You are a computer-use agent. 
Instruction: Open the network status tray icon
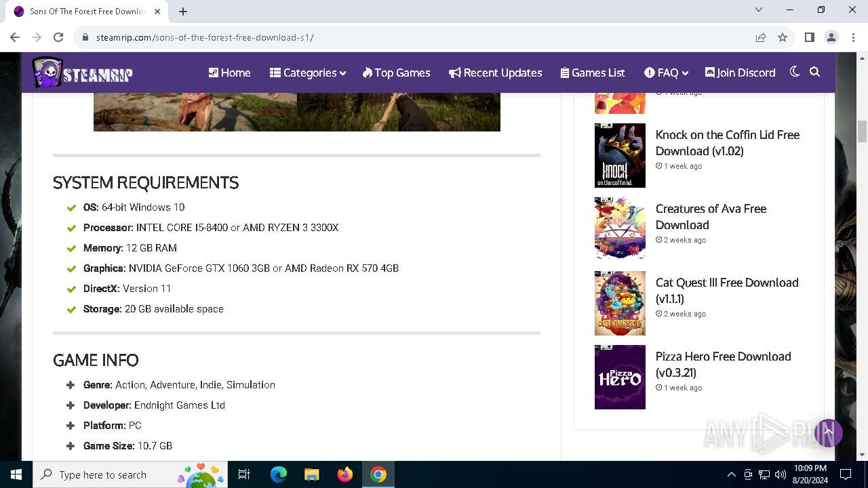coord(764,474)
